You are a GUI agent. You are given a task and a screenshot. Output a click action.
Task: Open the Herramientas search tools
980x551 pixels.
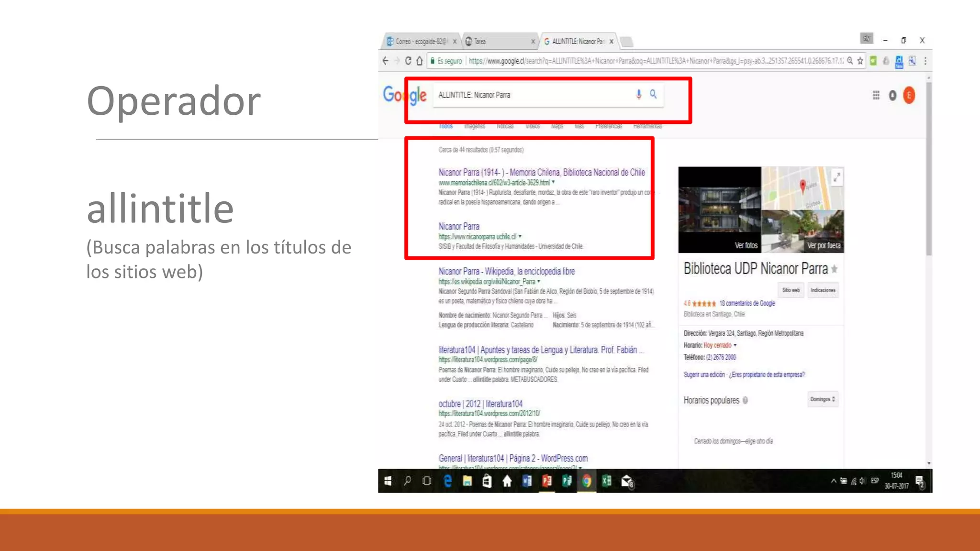pos(647,126)
